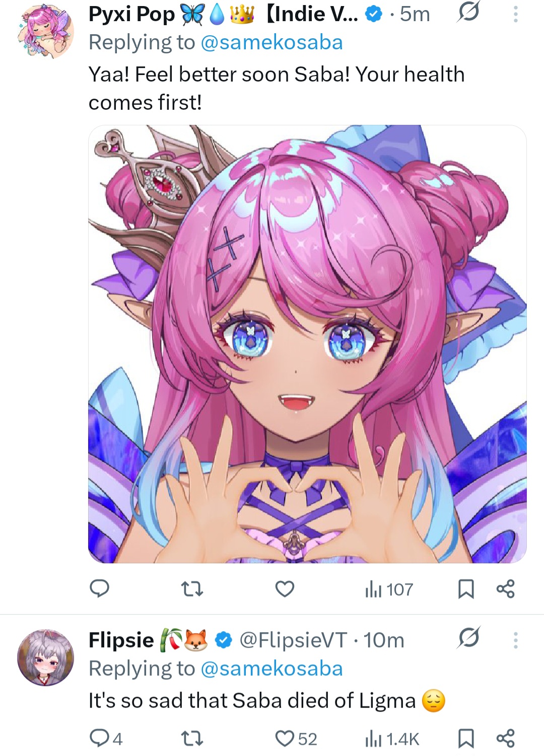Bookmark Flipsie's tweet
Viewport: 544px width, 756px height.
(466, 738)
